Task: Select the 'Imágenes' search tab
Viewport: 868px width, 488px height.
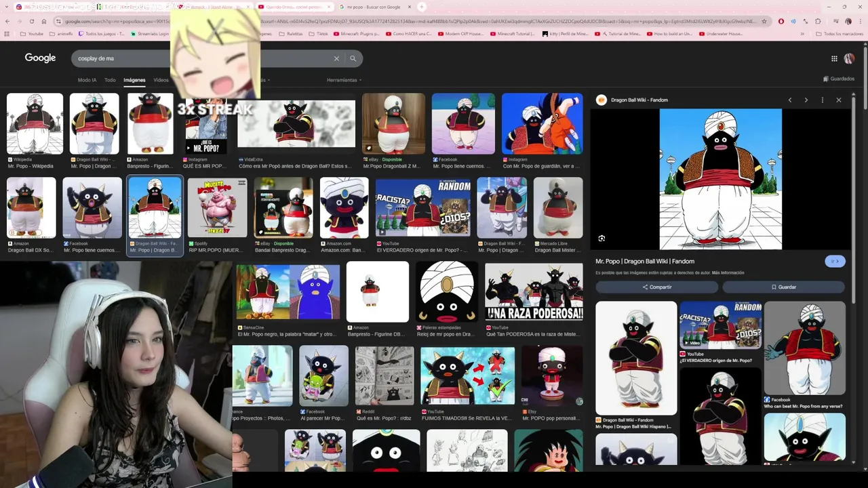Action: [134, 80]
